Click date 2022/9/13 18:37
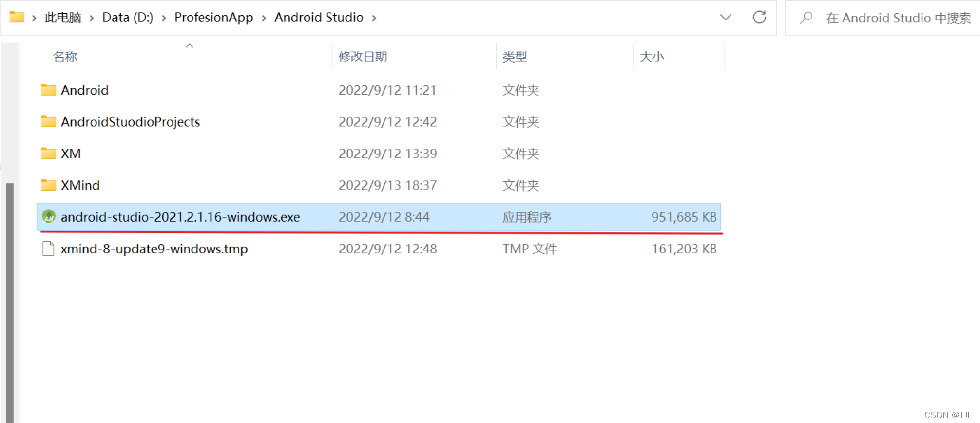 388,186
